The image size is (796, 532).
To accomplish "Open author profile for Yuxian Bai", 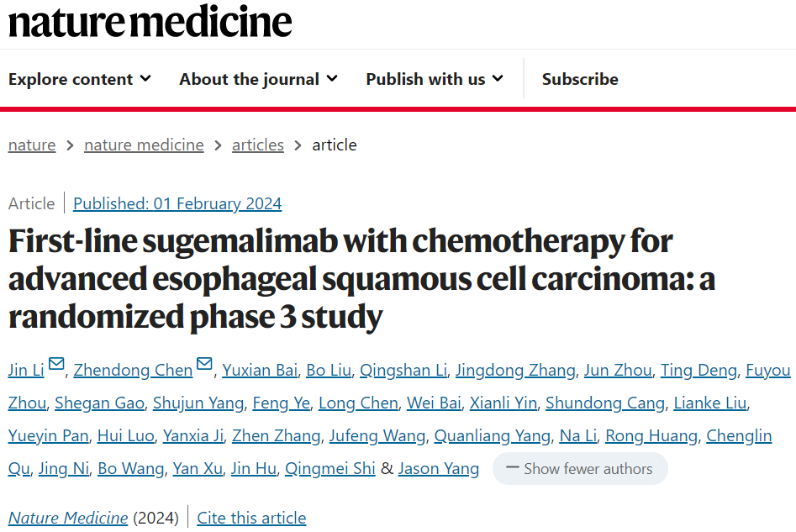I will [x=260, y=370].
